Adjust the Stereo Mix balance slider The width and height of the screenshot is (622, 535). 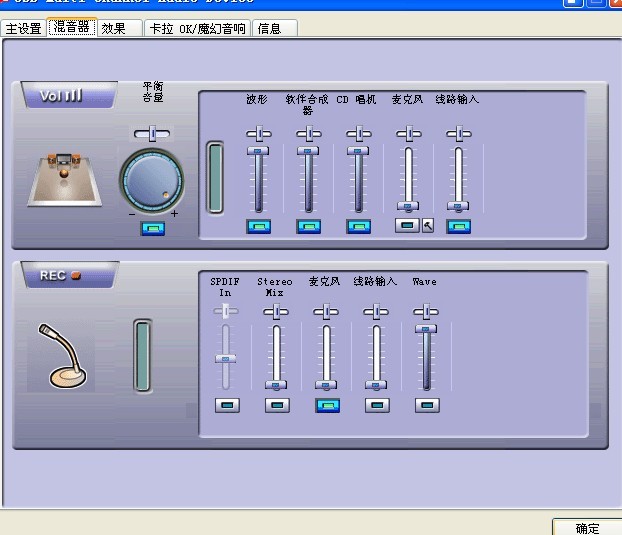coord(276,311)
